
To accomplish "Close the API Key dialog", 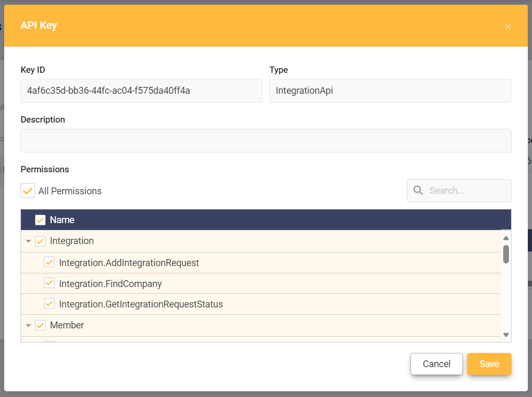I will 507,26.
